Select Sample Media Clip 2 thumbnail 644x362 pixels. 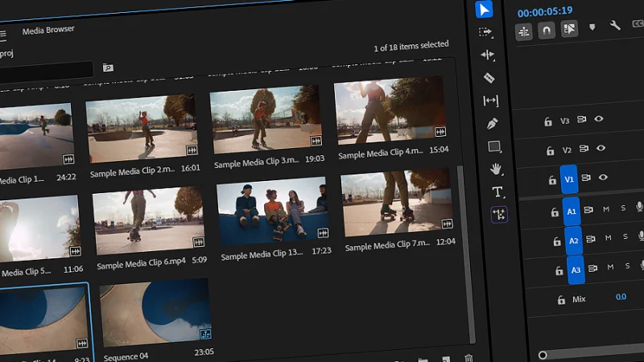142,128
